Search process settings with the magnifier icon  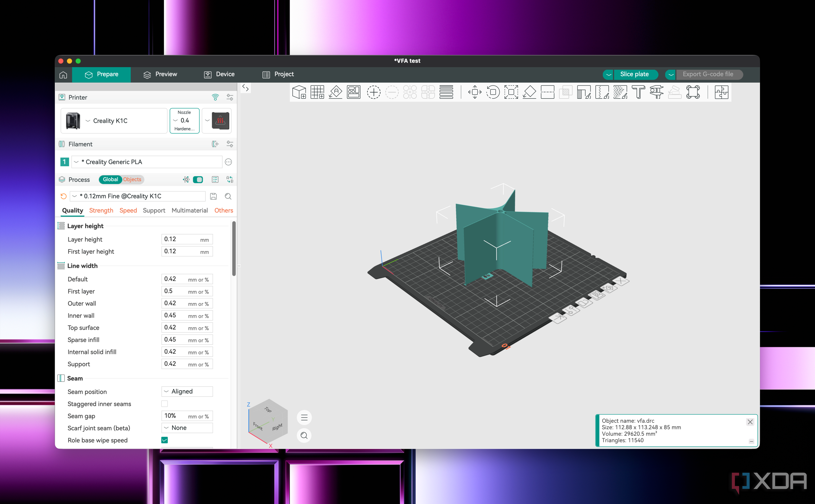pos(228,196)
